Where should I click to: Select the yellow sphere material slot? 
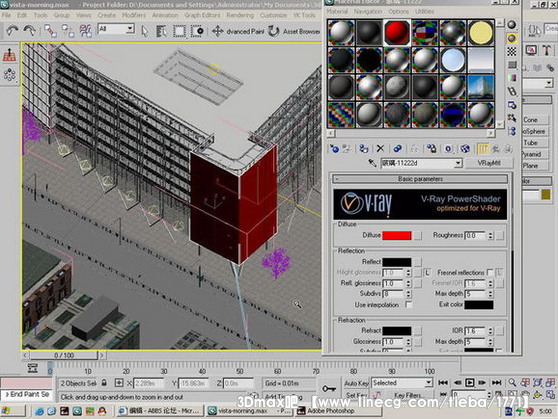[481, 32]
